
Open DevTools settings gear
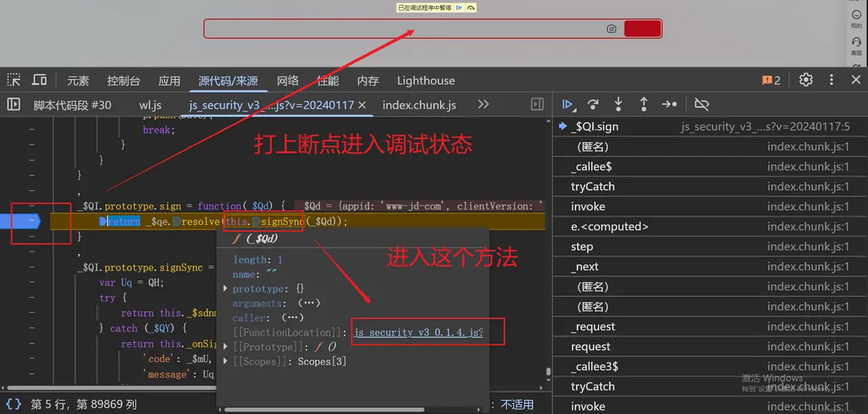(806, 80)
